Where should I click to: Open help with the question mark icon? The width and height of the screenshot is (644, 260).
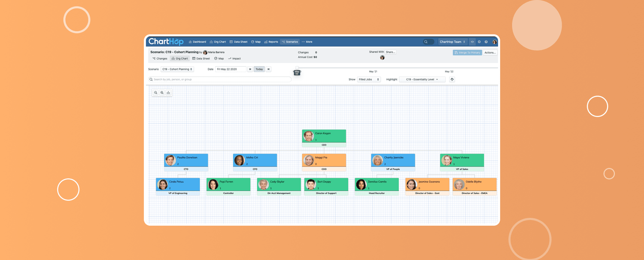coord(486,42)
